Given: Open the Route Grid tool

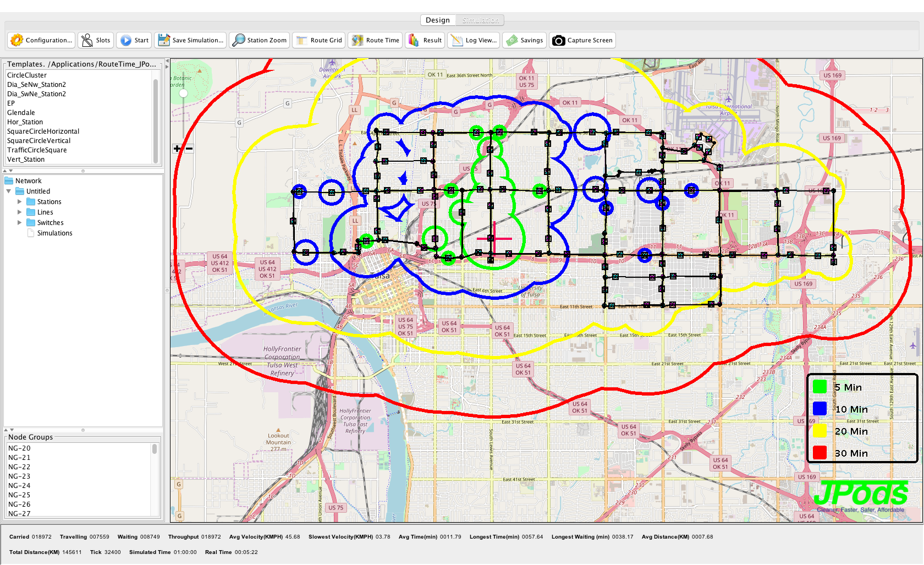Looking at the screenshot, I should tap(302, 40).
